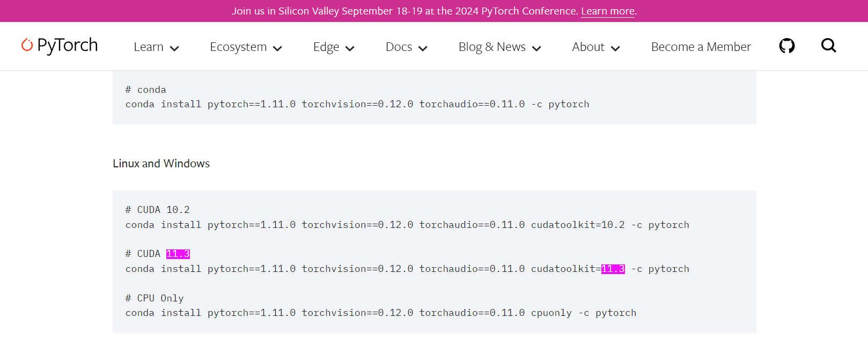Viewport: 868px width, 354px height.
Task: Click the '# conda' comment line
Action: point(145,90)
